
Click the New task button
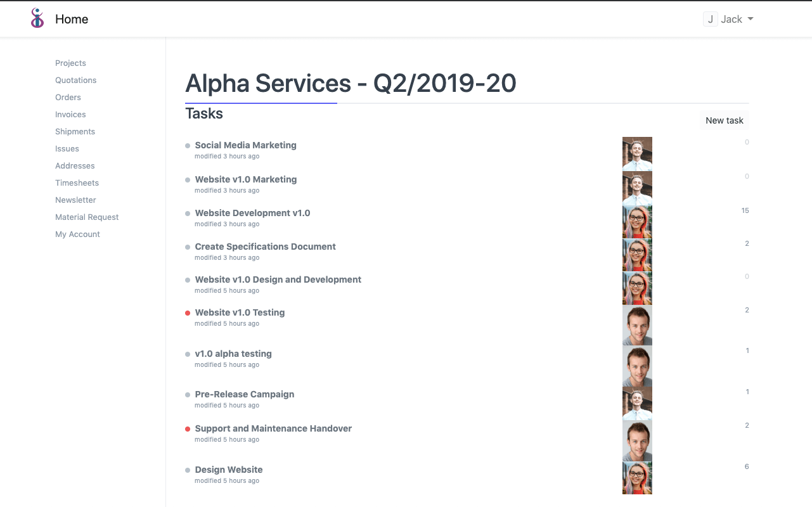pyautogui.click(x=724, y=120)
